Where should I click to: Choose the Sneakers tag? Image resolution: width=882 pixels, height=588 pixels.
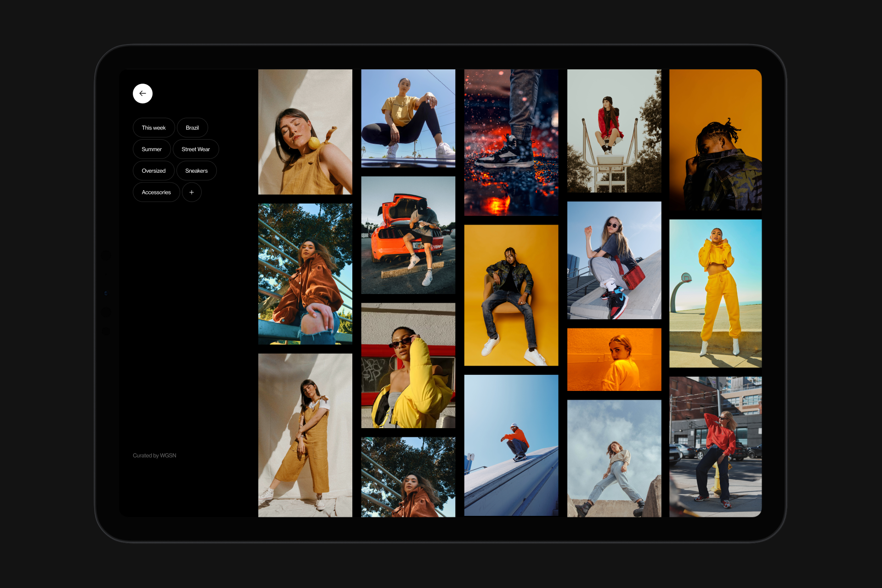click(x=196, y=171)
